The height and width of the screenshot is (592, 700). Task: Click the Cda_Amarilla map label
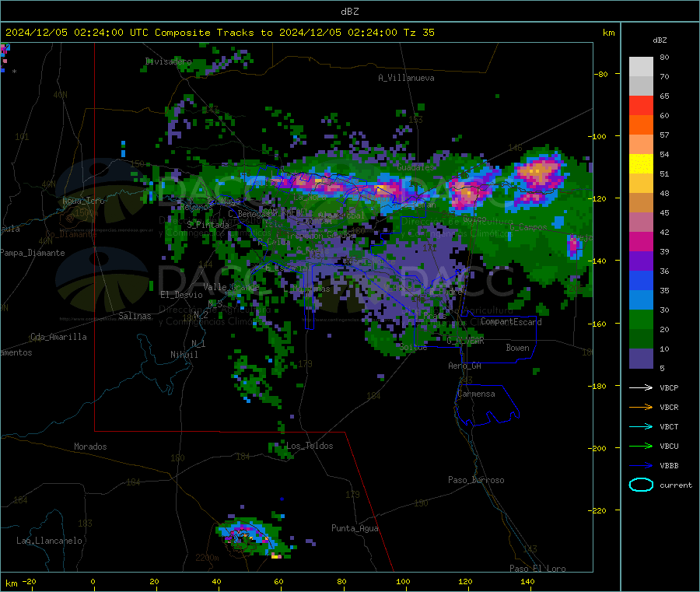click(x=58, y=337)
